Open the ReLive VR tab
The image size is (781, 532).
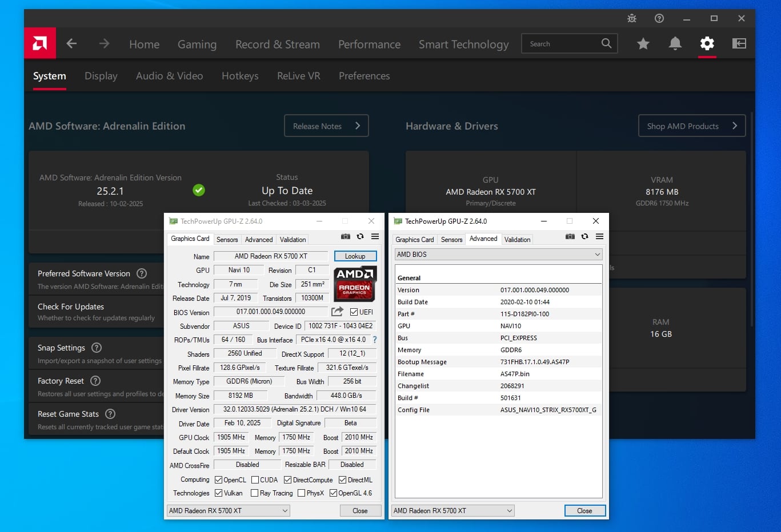[x=298, y=76]
